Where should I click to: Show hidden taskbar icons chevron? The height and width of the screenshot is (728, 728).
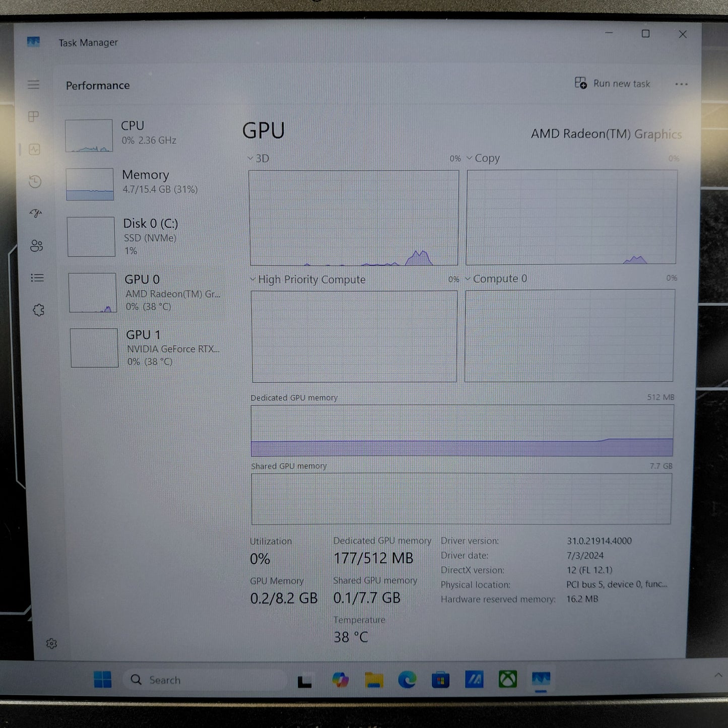click(x=718, y=675)
